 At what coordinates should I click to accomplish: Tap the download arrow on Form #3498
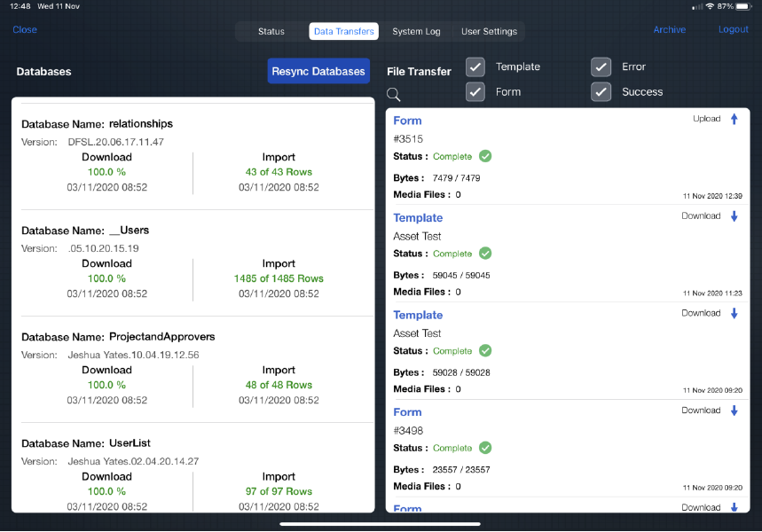pos(734,411)
